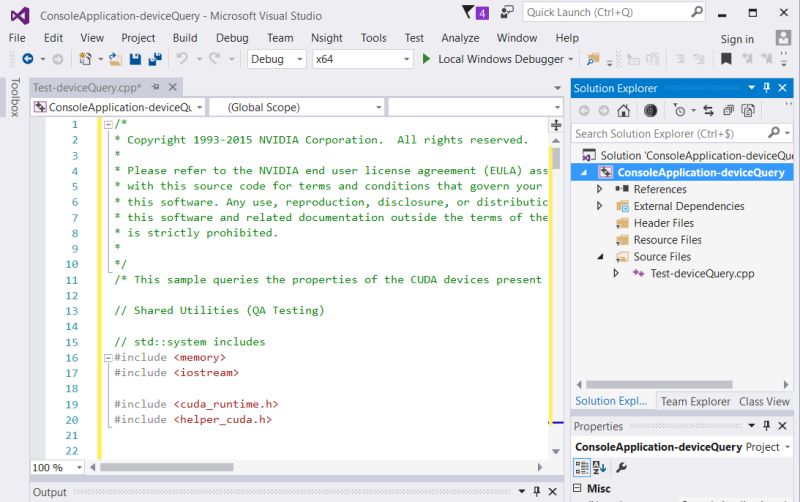
Task: Toggle auto-hide pin on Properties panel
Action: [766, 425]
